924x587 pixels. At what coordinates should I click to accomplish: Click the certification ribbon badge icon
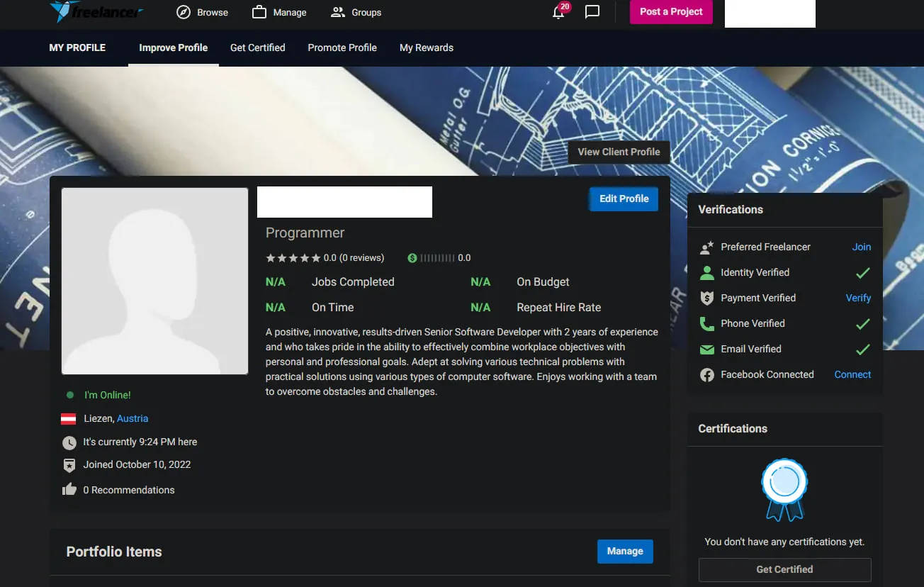point(784,490)
